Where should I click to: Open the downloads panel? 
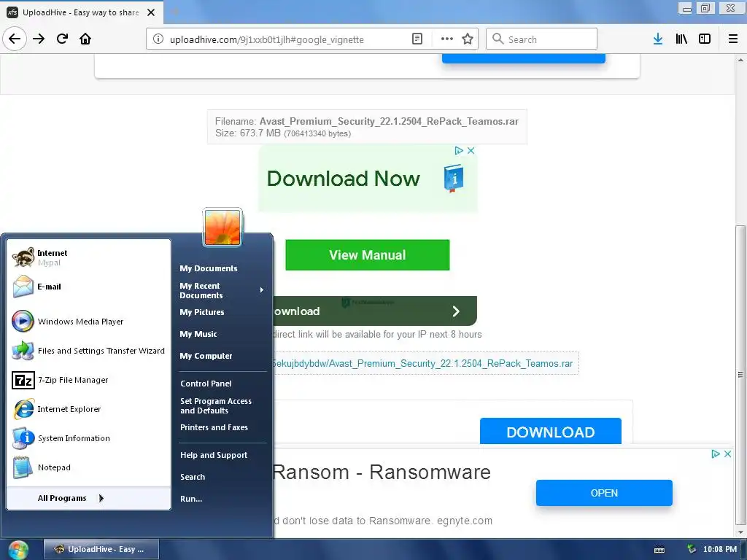(658, 39)
